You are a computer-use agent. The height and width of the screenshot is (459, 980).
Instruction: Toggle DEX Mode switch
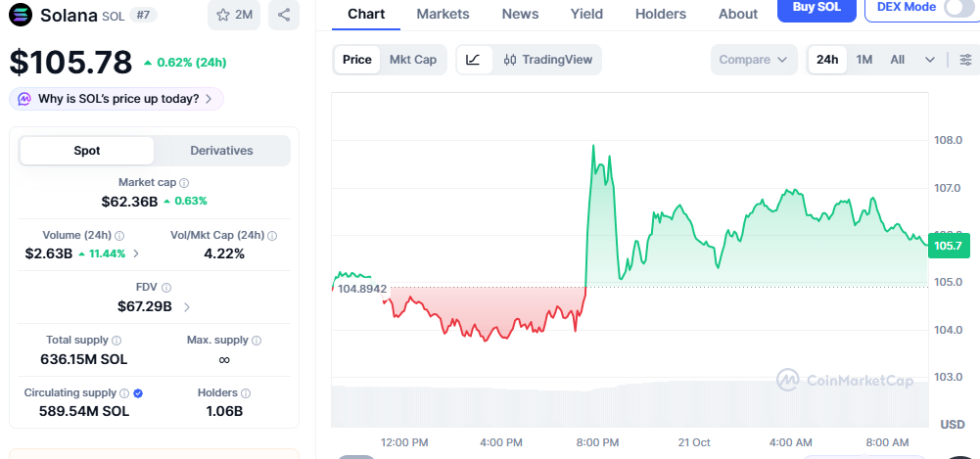coord(958,8)
